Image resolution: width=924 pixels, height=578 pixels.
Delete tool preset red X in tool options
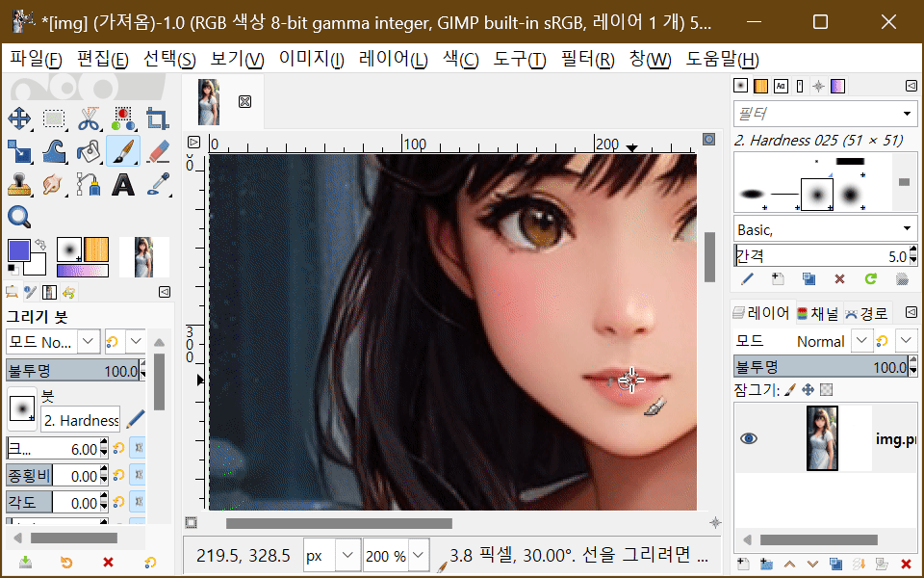coord(108,562)
